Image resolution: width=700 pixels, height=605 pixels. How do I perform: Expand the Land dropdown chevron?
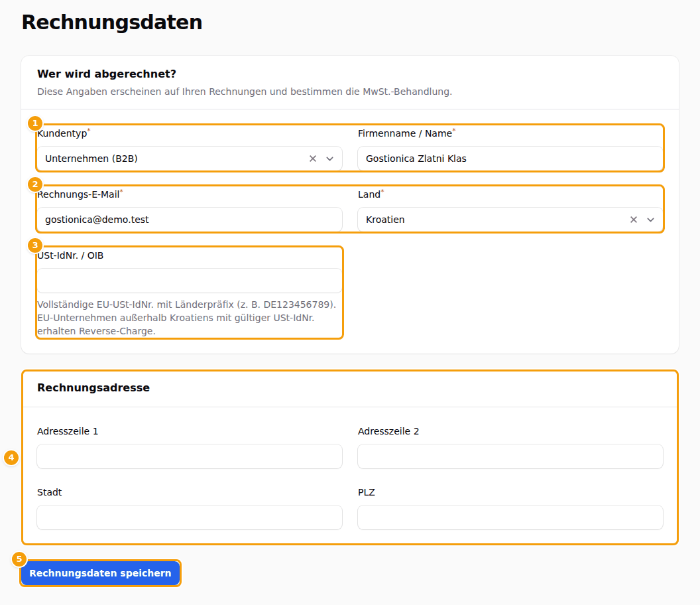pyautogui.click(x=650, y=220)
